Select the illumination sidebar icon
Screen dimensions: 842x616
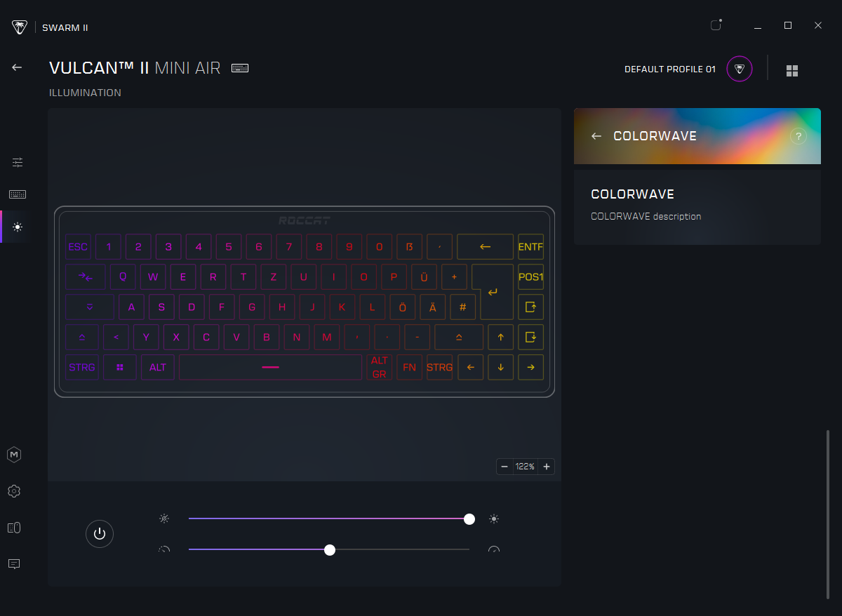tap(18, 227)
